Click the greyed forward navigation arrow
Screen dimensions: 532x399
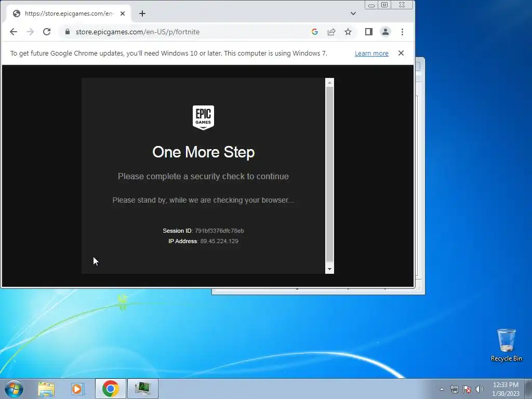pos(30,32)
